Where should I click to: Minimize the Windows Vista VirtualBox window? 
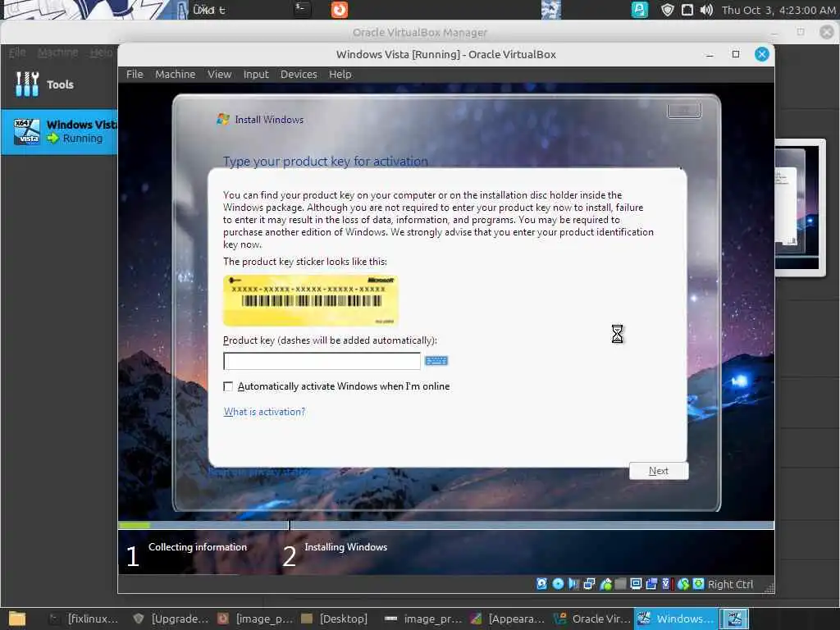pyautogui.click(x=710, y=55)
